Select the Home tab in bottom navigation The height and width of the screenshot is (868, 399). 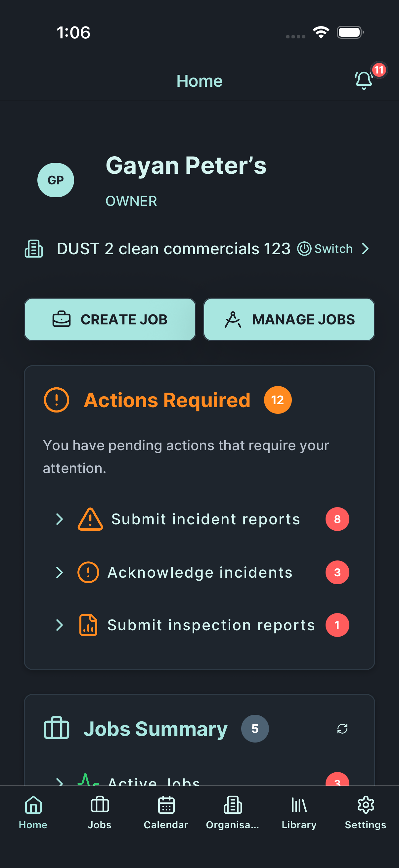[x=33, y=813]
